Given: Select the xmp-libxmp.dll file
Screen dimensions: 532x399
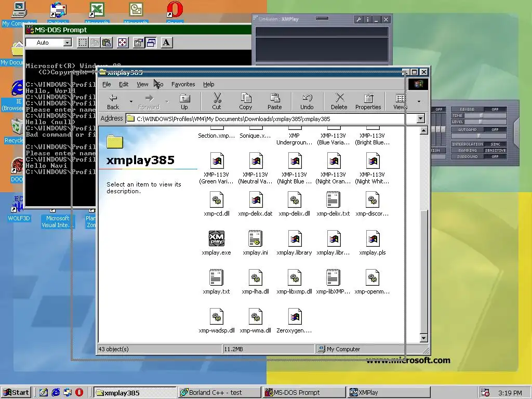Looking at the screenshot, I should (294, 282).
